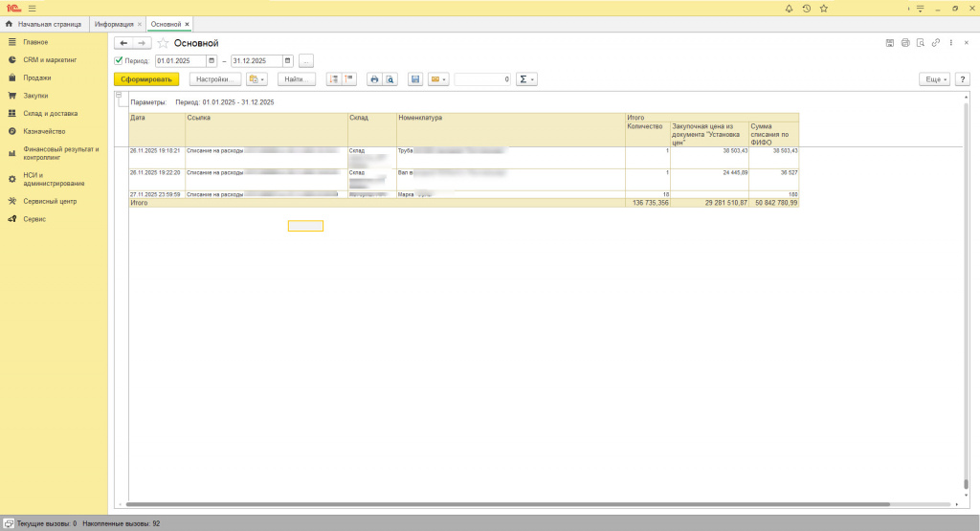Click the Найти... button

(297, 79)
